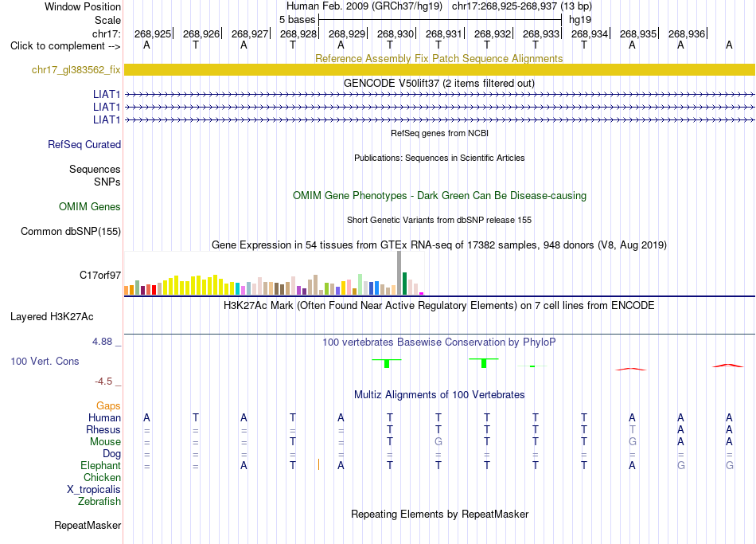Select the X_tropicalis species row label
Viewport: 756px width, 544px height.
coord(94,490)
